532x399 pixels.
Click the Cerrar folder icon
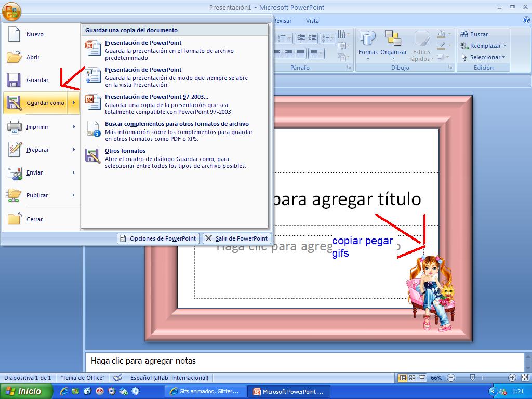click(14, 219)
